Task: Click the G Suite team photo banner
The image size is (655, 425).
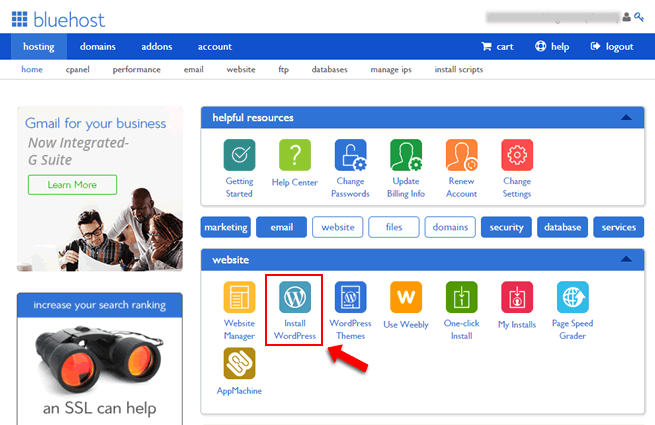Action: [100, 189]
